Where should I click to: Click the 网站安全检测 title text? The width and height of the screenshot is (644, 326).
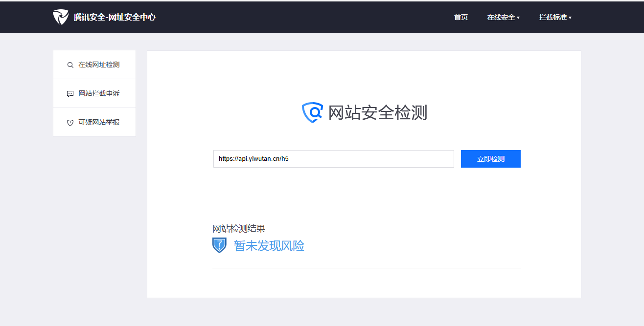point(378,112)
